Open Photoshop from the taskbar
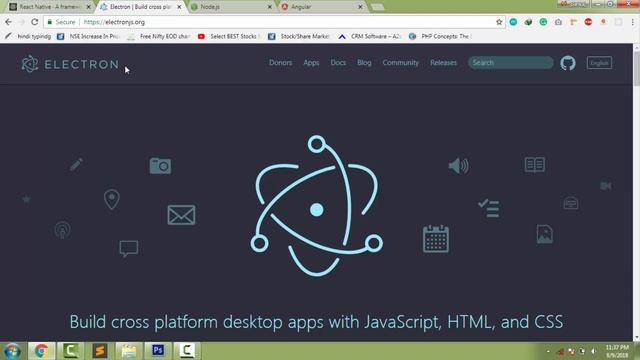The height and width of the screenshot is (360, 640). tap(158, 350)
